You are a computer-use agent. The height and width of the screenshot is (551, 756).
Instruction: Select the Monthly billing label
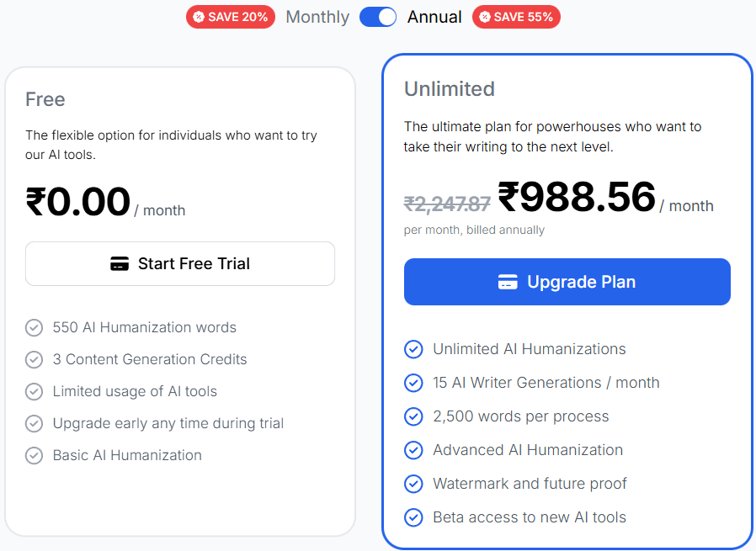click(317, 17)
